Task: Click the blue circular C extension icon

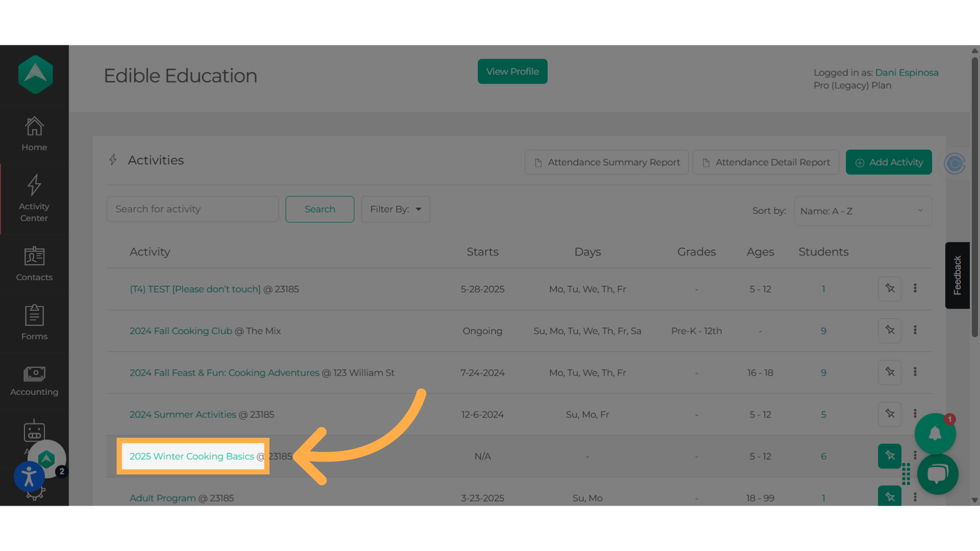Action: [954, 164]
